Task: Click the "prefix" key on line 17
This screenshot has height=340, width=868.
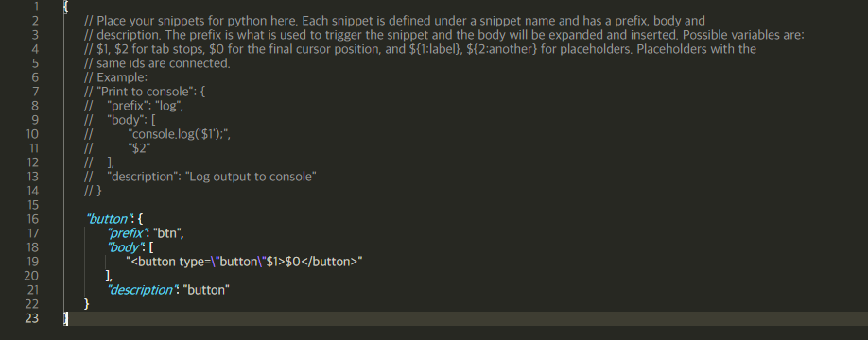Action: tap(128, 233)
